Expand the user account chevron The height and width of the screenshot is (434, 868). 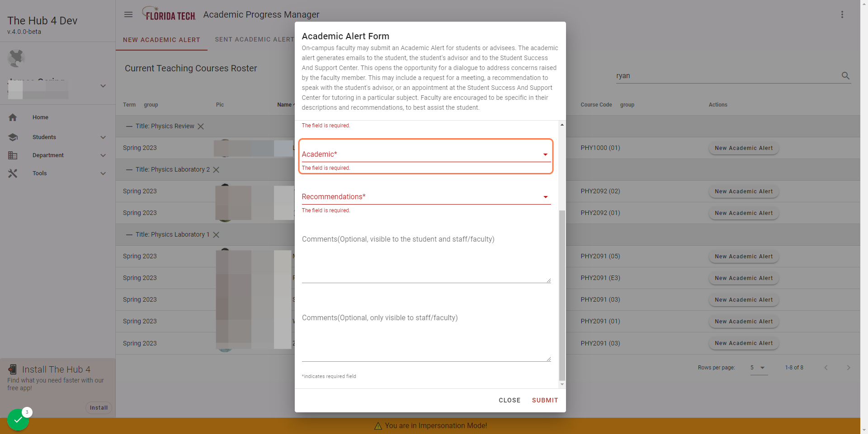click(103, 86)
